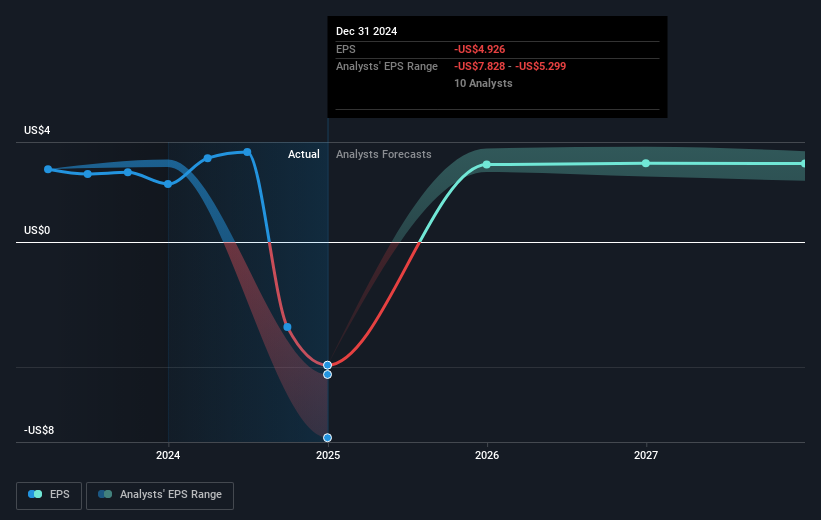Click the 10 Analysts text in tooltip
The image size is (821, 520).
click(483, 83)
